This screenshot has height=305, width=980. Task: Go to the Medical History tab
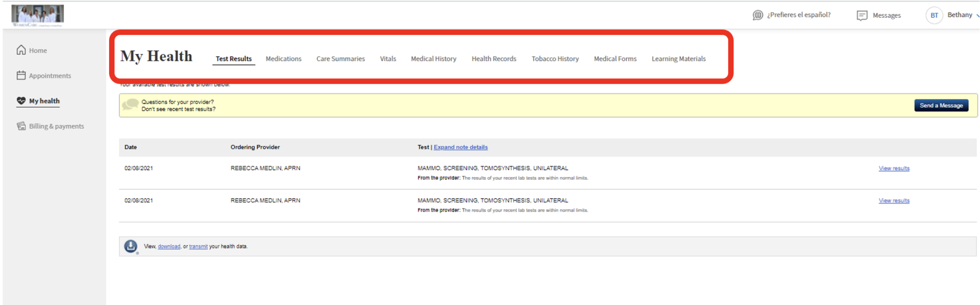pos(433,59)
